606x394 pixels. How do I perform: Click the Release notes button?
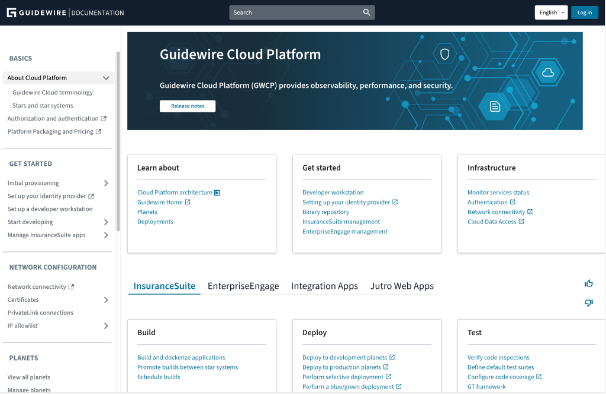click(x=187, y=106)
